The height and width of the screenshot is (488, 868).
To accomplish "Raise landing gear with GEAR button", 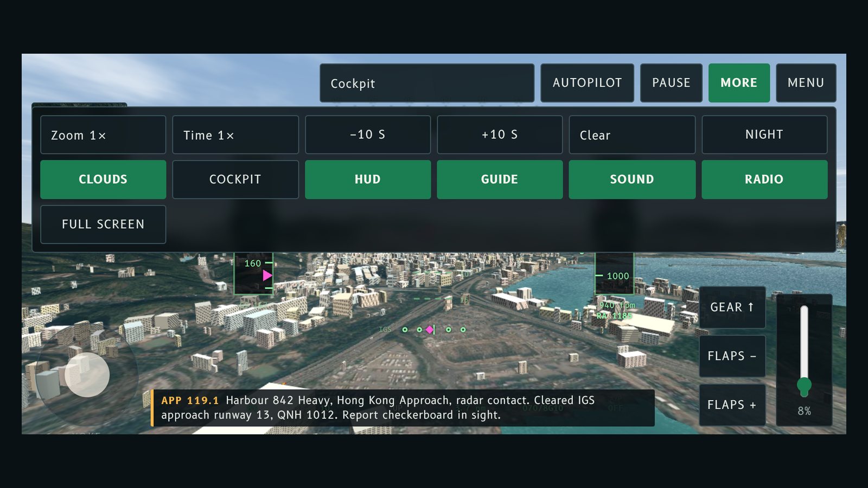I will pos(732,307).
